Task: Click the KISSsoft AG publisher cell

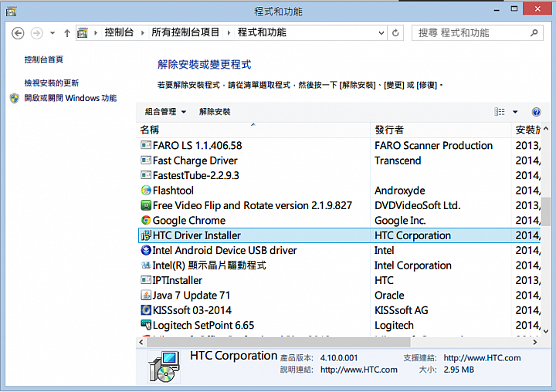Action: click(402, 310)
